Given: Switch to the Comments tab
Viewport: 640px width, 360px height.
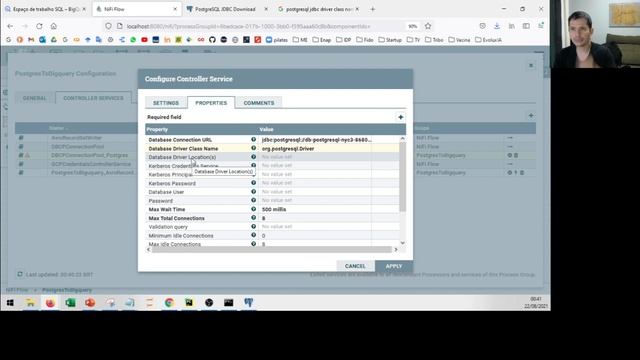Looking at the screenshot, I should click(x=259, y=103).
